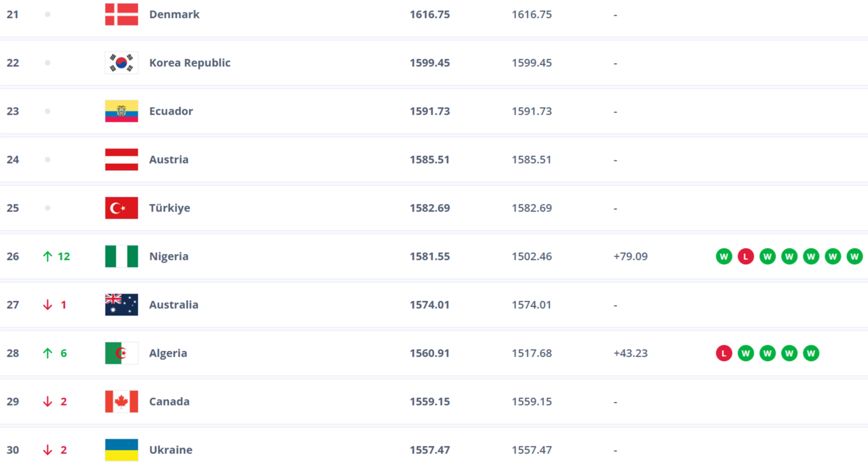
Task: Click the Ukraine flag icon
Action: pos(121,450)
